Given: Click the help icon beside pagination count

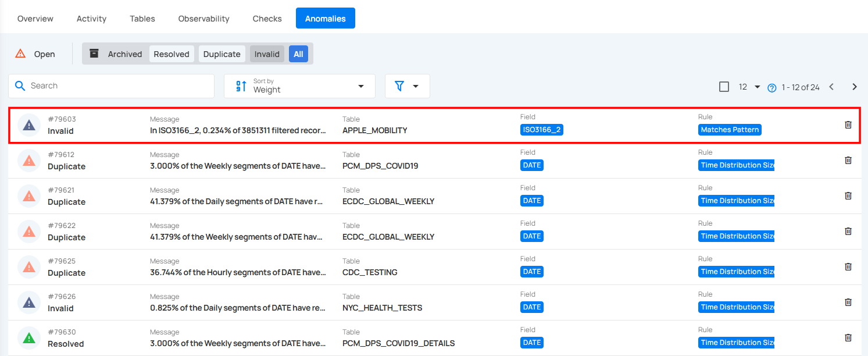Looking at the screenshot, I should [x=772, y=88].
